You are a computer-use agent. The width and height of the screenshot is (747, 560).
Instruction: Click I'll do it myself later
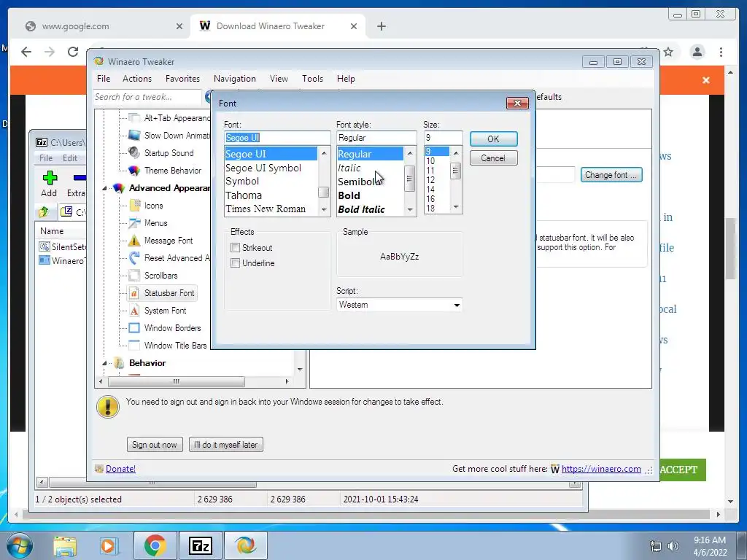(x=226, y=445)
